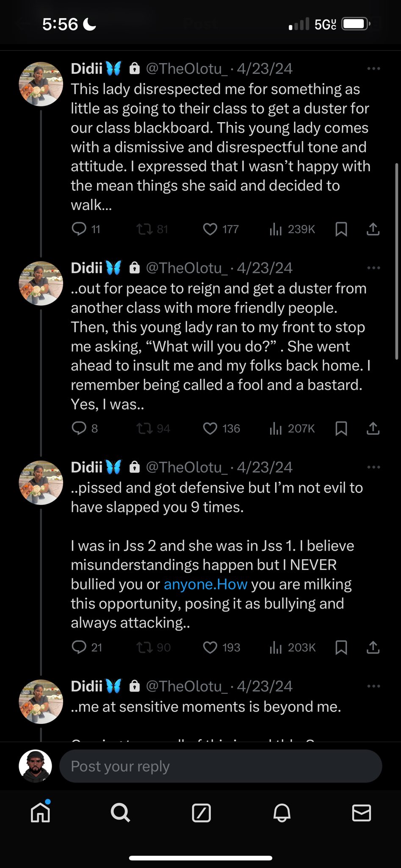Viewport: 401px width, 868px height.
Task: Open the anyone.How link in the post
Action: pos(205,584)
